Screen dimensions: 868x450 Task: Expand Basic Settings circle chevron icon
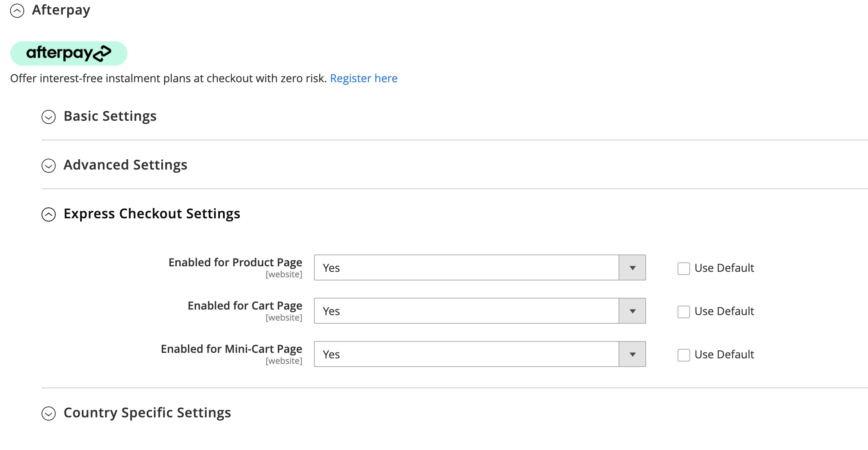49,117
